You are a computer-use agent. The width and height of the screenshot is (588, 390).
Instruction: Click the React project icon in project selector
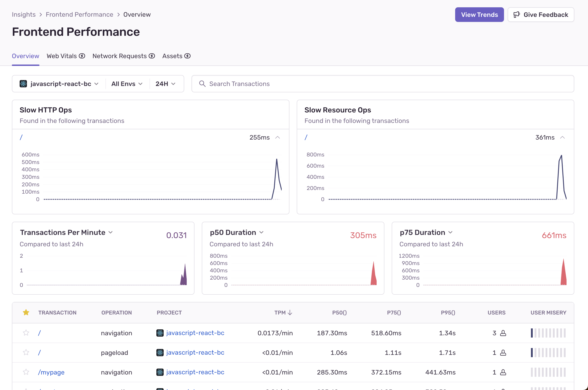[x=23, y=84]
